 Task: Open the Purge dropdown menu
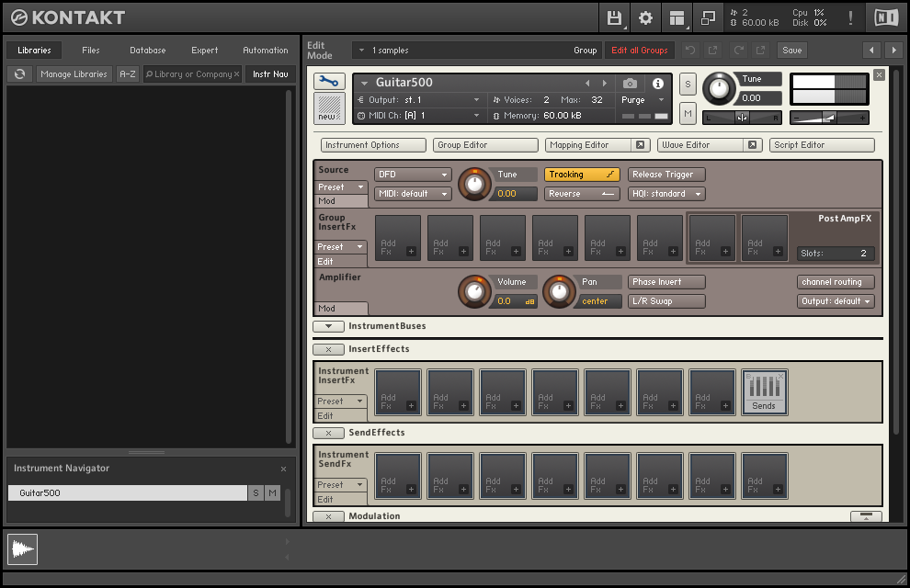tap(642, 100)
